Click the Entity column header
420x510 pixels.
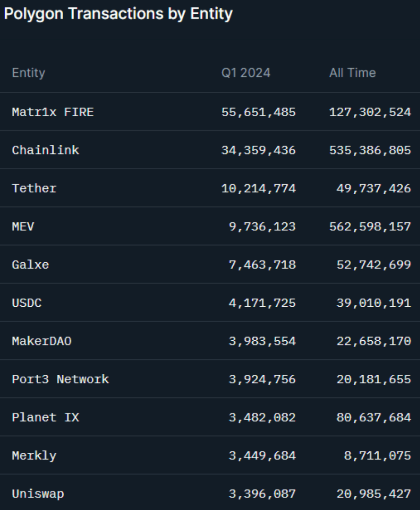pyautogui.click(x=28, y=73)
